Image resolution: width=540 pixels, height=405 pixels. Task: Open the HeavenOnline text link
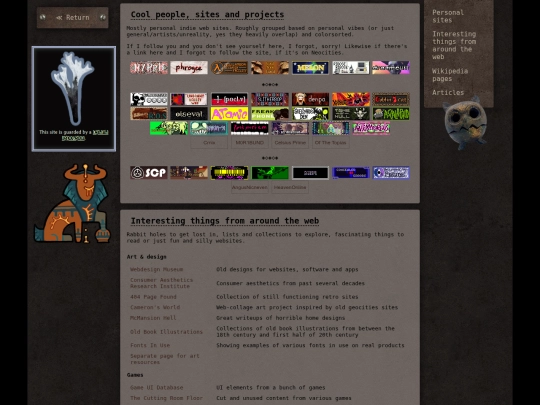pos(290,187)
